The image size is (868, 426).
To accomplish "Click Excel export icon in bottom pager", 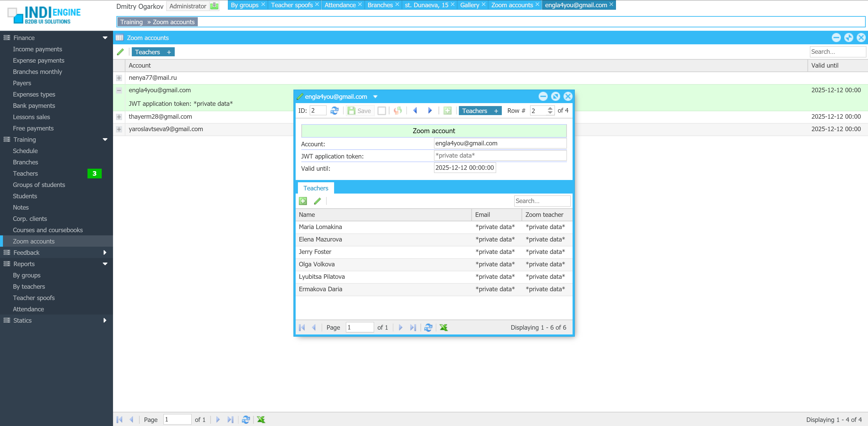I will [261, 420].
